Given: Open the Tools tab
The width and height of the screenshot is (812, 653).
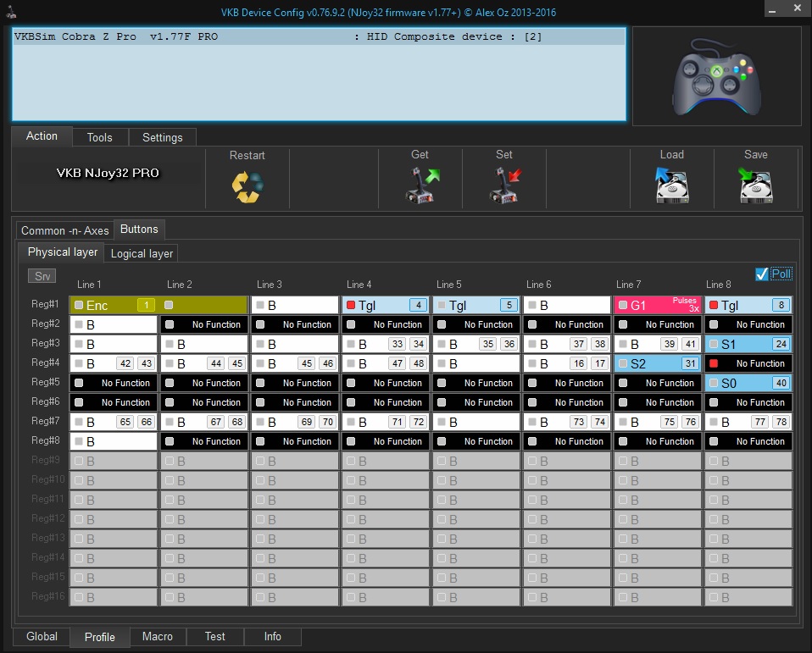Looking at the screenshot, I should tap(99, 138).
